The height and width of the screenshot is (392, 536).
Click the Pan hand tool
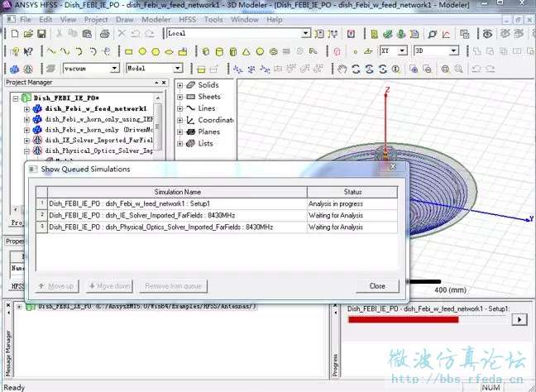pyautogui.click(x=342, y=69)
